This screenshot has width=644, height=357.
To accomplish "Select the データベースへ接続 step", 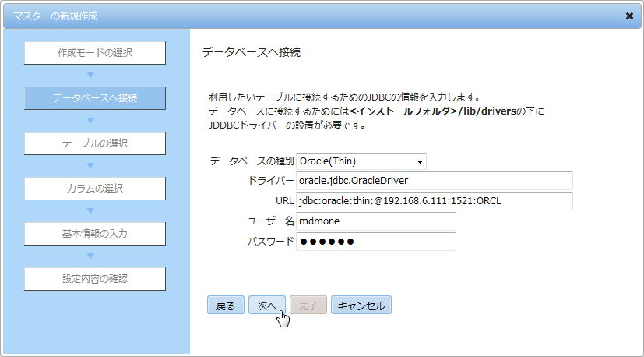I will point(95,98).
